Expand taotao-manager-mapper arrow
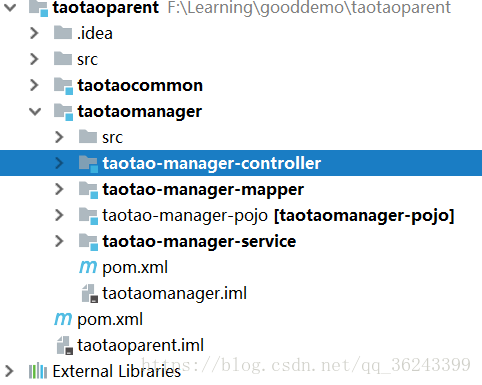 click(59, 189)
